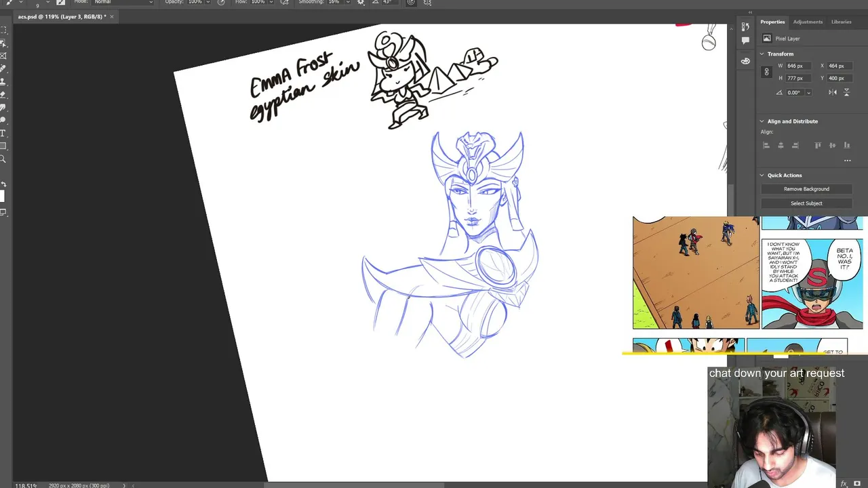The width and height of the screenshot is (868, 488).
Task: Select the Clone Stamp tool
Action: coord(3,82)
